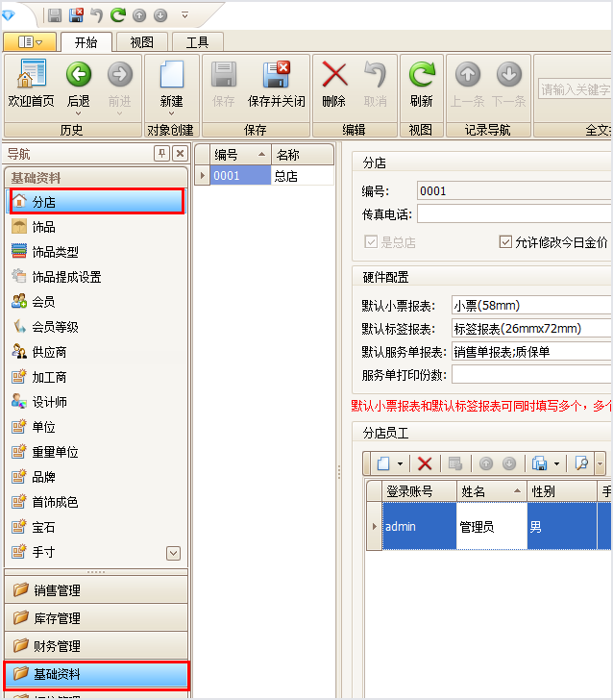Click quick-access save-and-close icon in title bar
613x700 pixels.
76,15
